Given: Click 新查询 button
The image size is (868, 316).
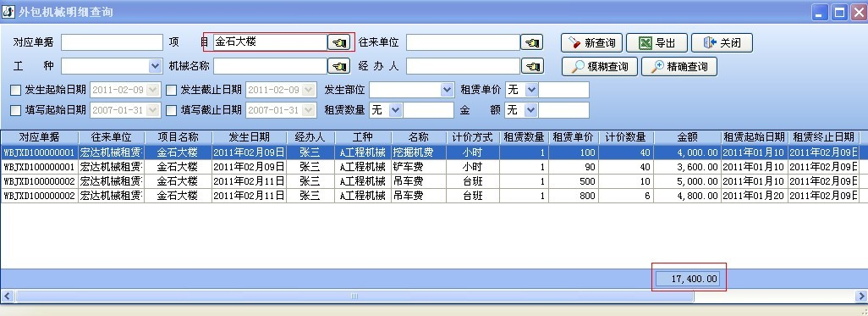Looking at the screenshot, I should (x=591, y=42).
